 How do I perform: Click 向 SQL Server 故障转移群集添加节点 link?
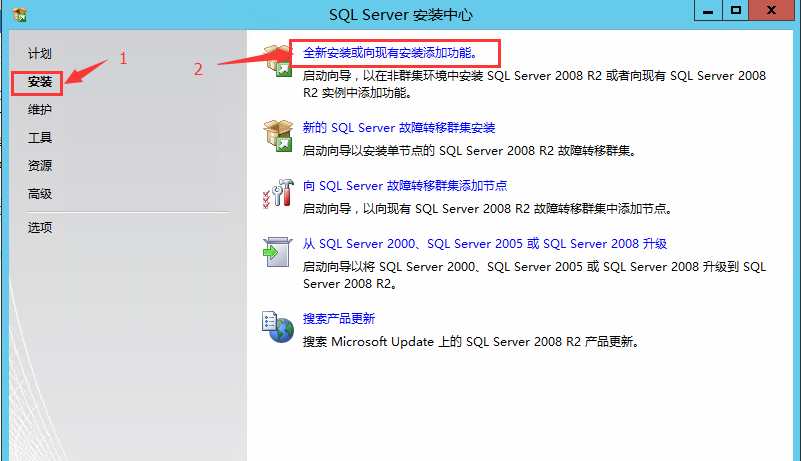(405, 186)
